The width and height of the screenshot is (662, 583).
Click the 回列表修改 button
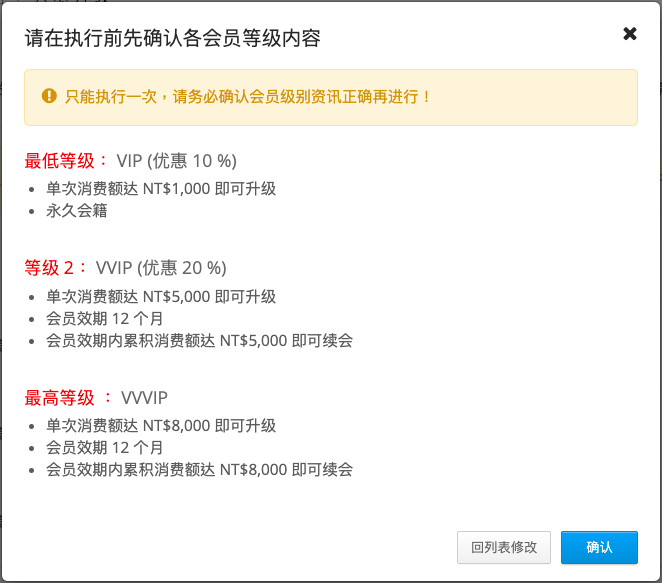pos(504,547)
